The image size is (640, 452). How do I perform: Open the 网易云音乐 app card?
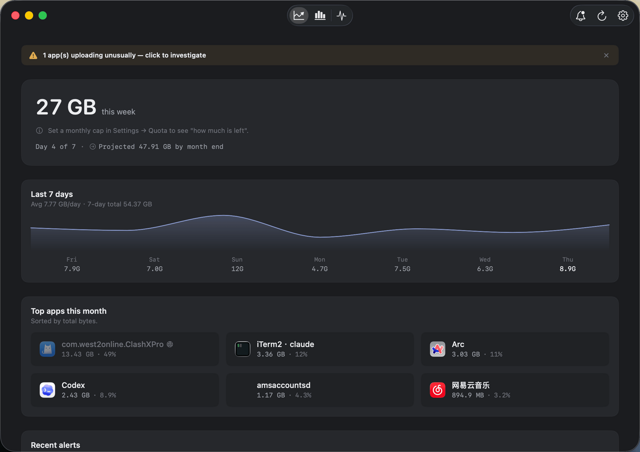pyautogui.click(x=515, y=390)
